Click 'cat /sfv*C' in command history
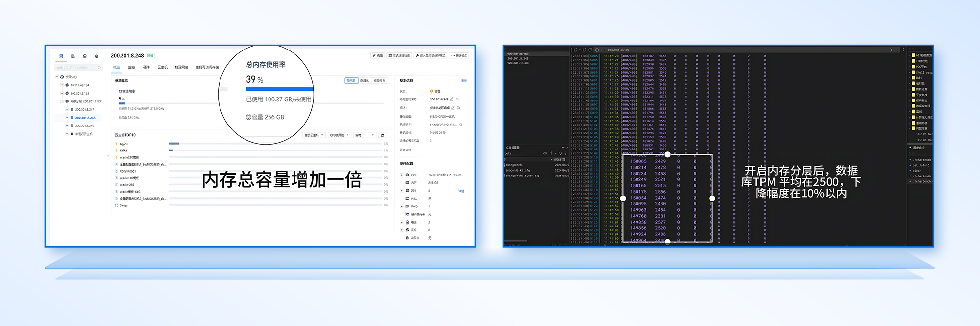 point(921,165)
